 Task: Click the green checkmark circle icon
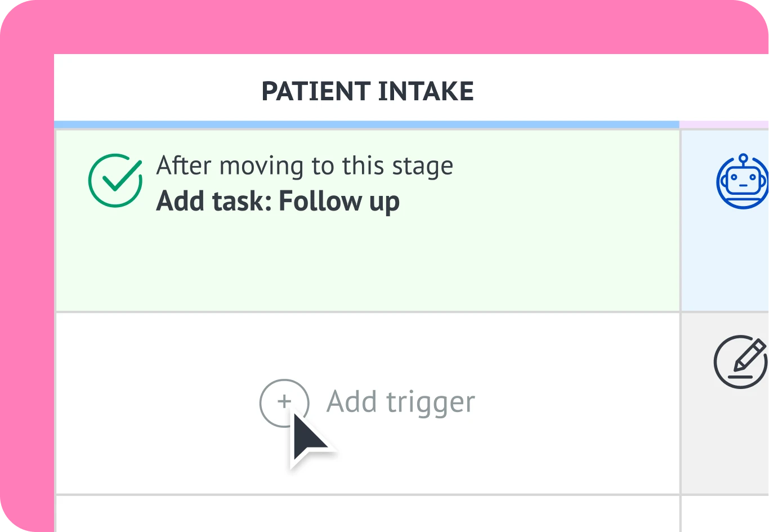click(115, 181)
